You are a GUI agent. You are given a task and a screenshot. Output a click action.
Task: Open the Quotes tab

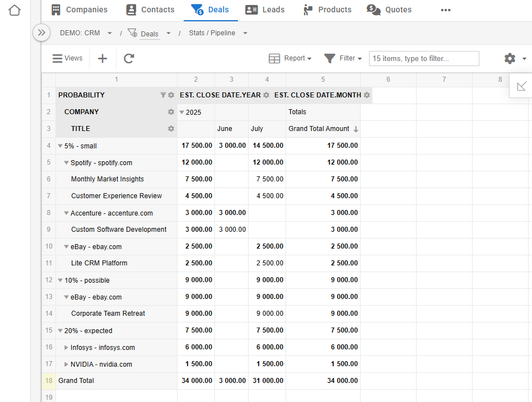(x=389, y=10)
